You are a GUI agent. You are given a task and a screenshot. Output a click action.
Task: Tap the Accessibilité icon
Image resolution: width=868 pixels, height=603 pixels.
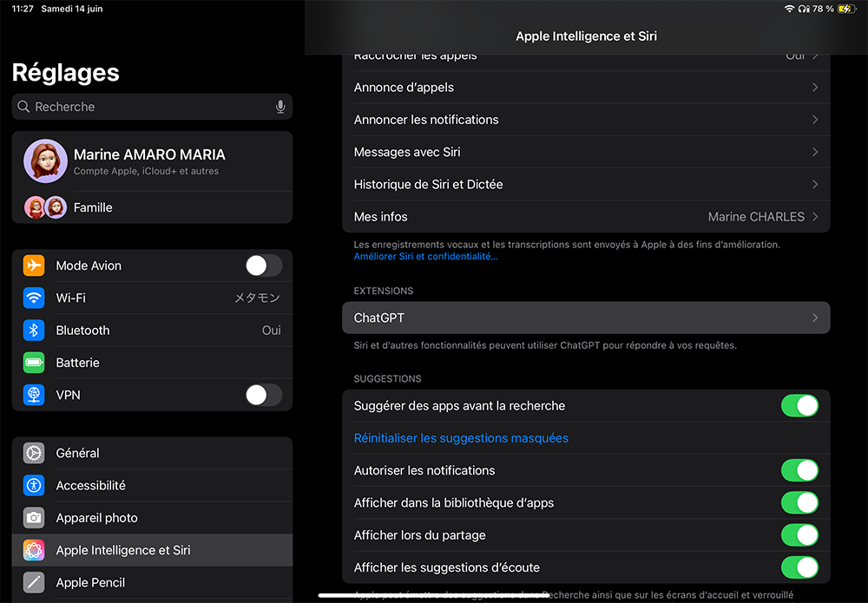[34, 486]
